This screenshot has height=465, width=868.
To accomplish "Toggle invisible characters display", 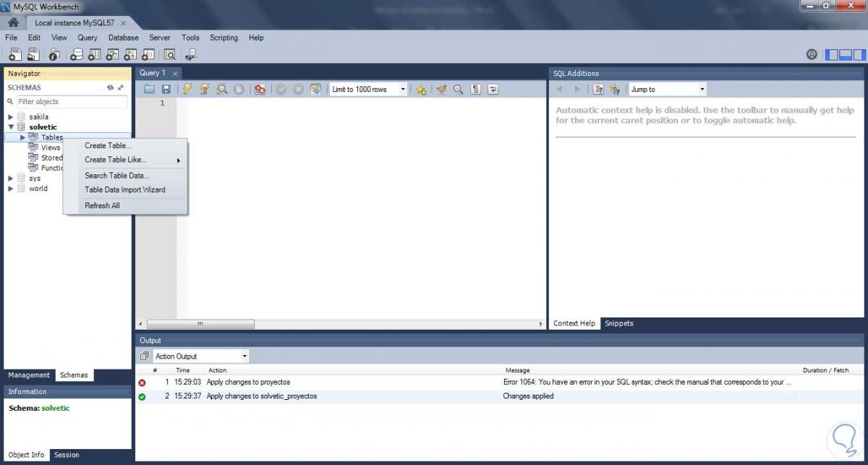I will click(476, 90).
